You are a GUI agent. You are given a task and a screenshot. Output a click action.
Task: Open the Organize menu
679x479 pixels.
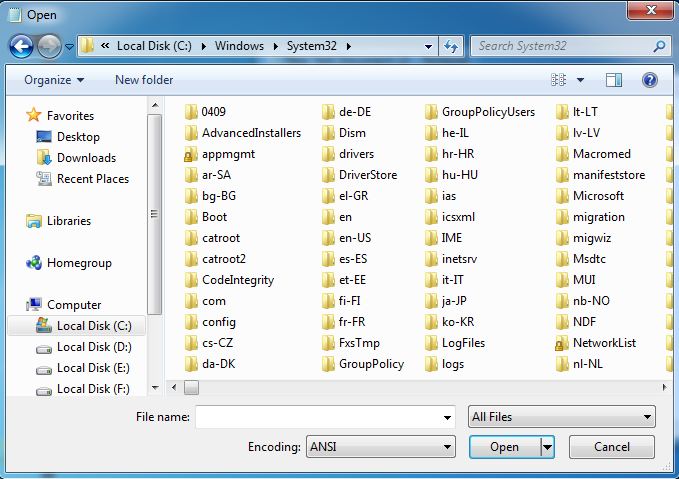(x=54, y=80)
